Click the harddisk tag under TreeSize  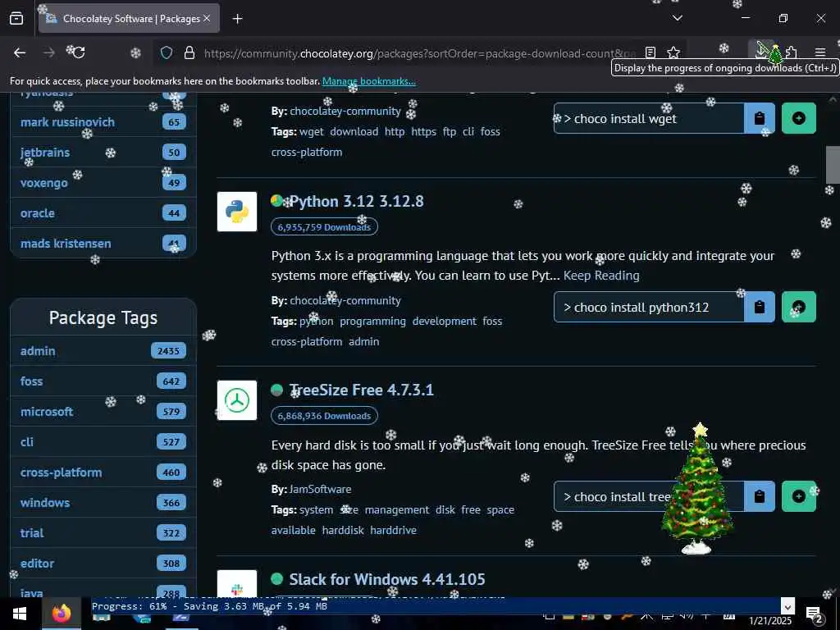pos(343,531)
